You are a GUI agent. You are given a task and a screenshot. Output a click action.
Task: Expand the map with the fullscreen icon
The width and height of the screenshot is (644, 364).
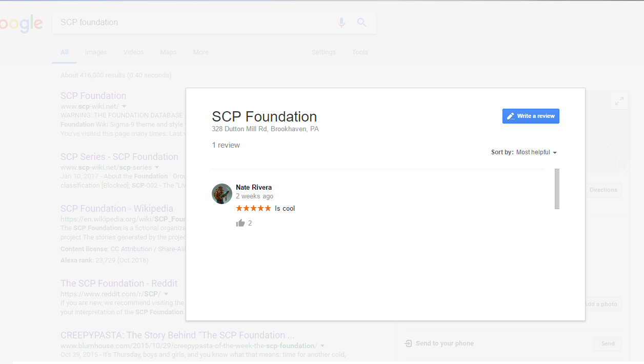point(619,101)
